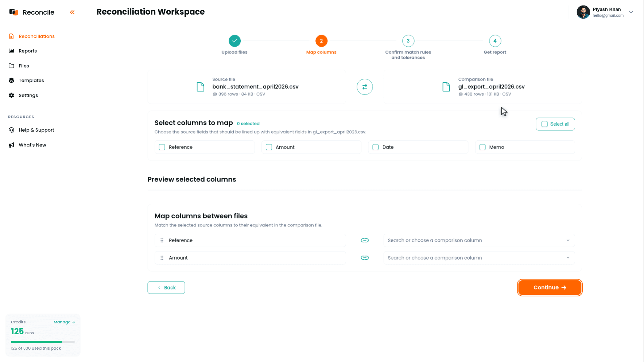Open comparison column dropdown for Reference
644x362 pixels.
[x=479, y=240]
